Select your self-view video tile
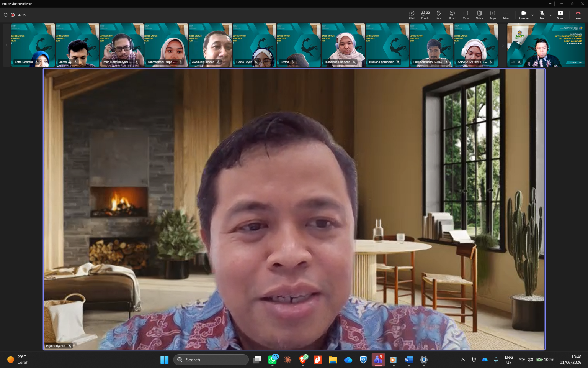588x368 pixels. 546,45
